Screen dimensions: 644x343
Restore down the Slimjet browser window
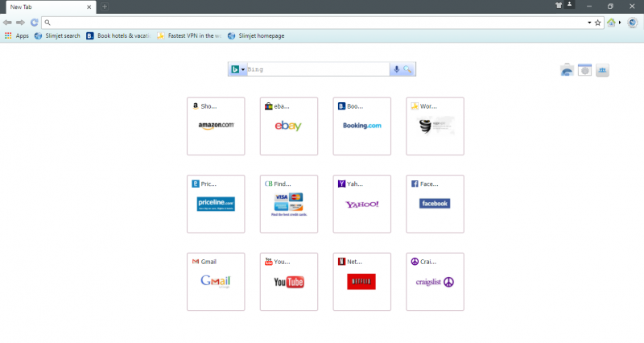tap(611, 6)
